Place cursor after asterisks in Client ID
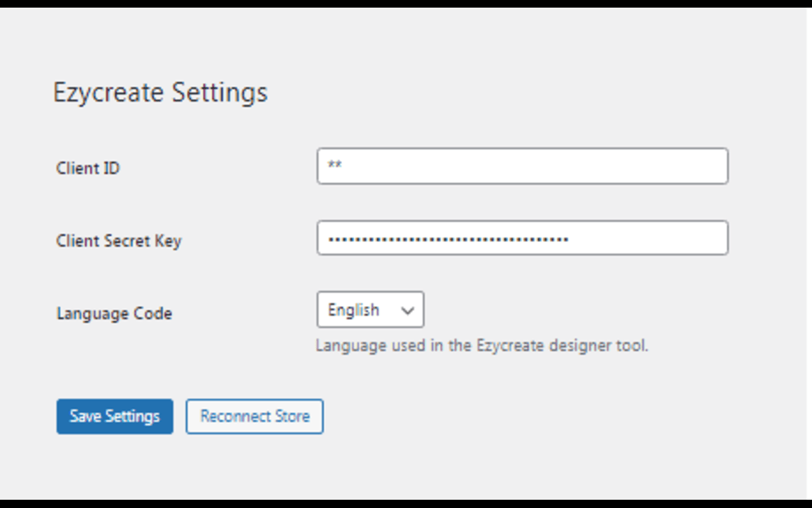This screenshot has width=812, height=508. click(343, 166)
